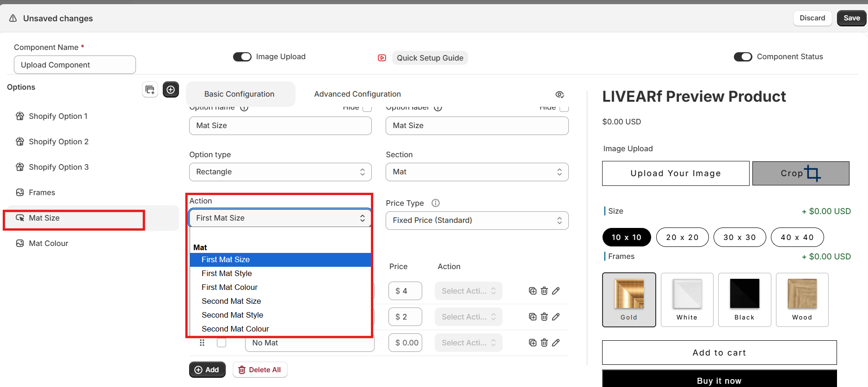Click the drag handle of No Mat row
This screenshot has width=868, height=387.
(x=202, y=343)
